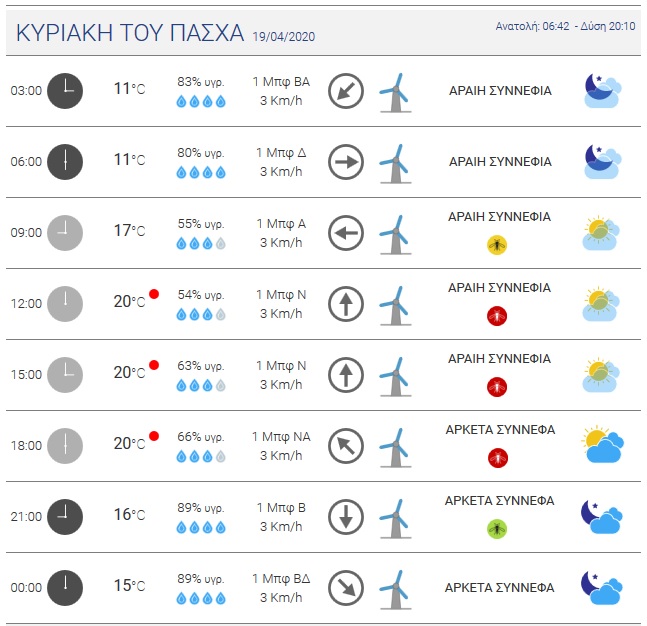Viewport: 647px width, 626px height.
Task: Click the 03:00 clock icon
Action: pos(65,90)
